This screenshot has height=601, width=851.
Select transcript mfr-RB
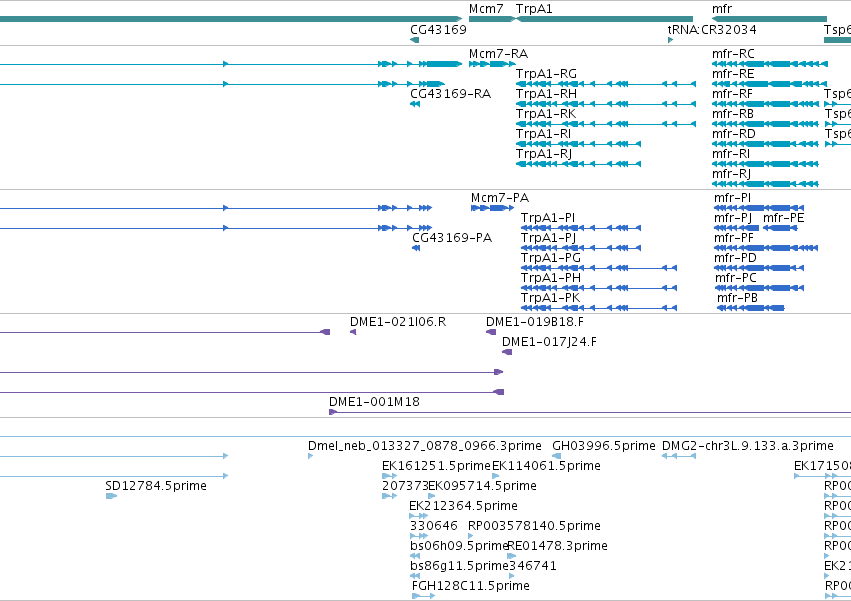click(733, 114)
